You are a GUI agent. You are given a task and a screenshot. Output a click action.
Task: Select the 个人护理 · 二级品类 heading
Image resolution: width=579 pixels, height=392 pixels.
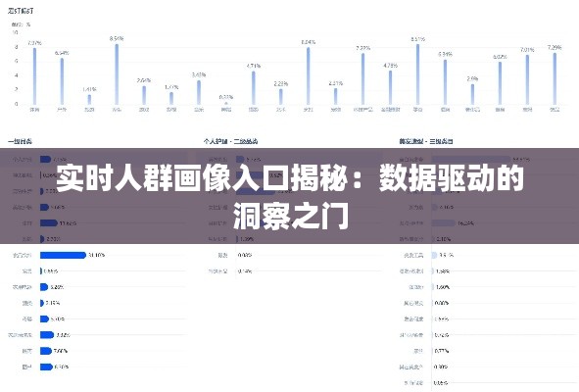pyautogui.click(x=230, y=141)
